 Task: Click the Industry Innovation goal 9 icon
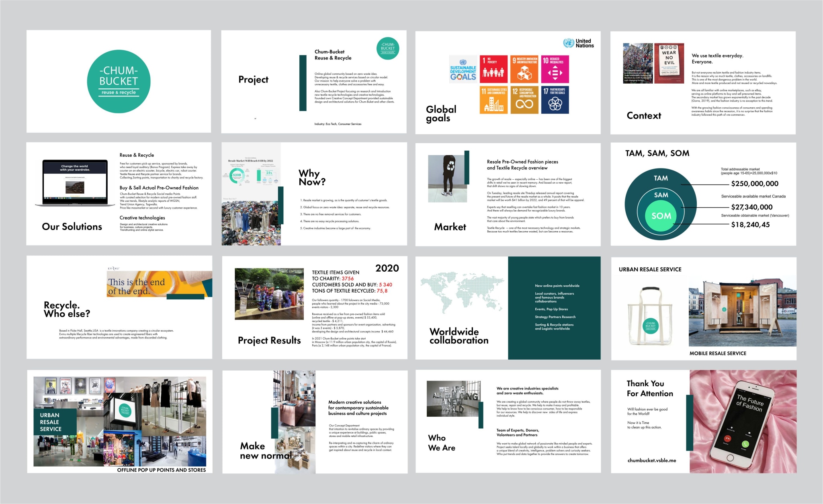524,69
